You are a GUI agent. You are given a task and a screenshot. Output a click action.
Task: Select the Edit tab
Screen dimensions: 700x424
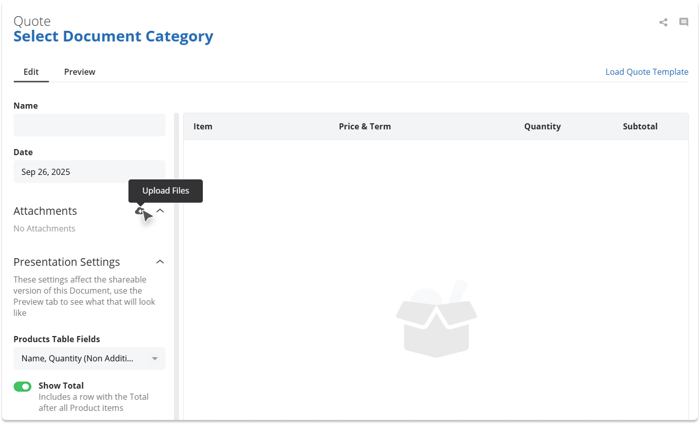point(31,72)
